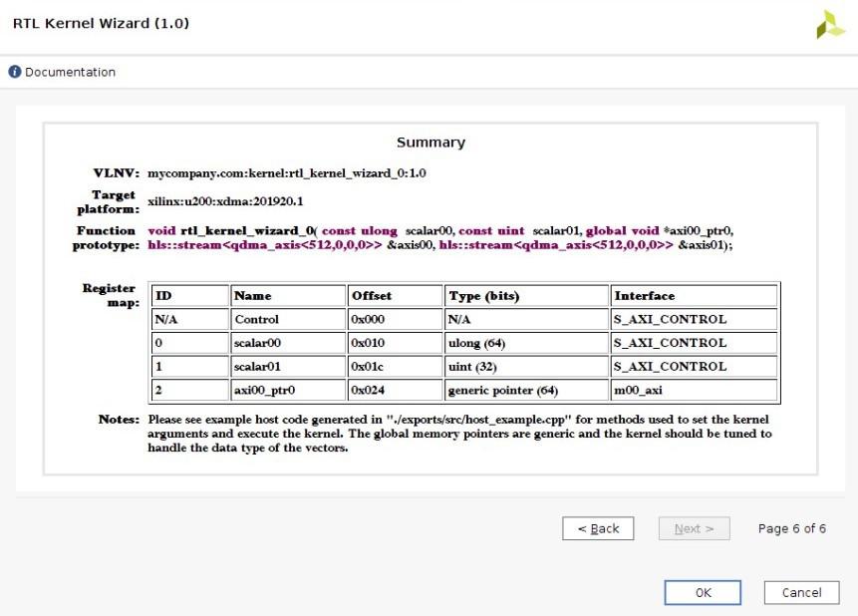Click the Page 6 of 6 indicator
Screen dimensions: 858x616
(792, 528)
